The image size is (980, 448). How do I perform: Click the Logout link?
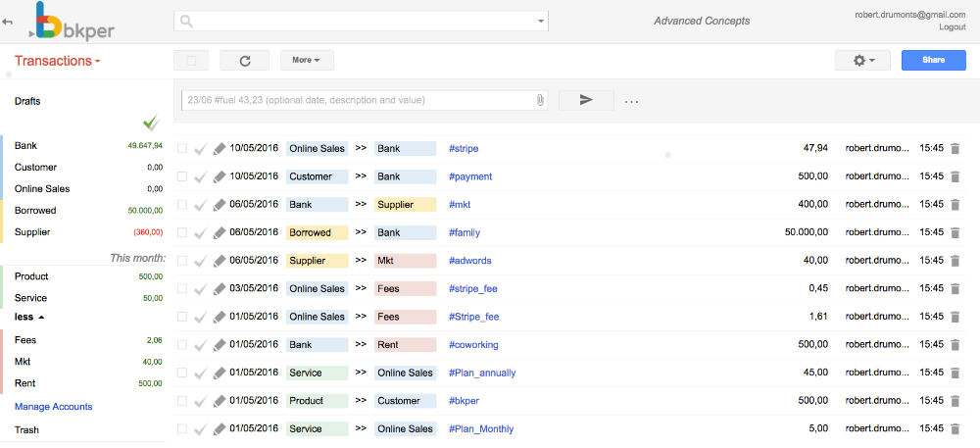point(952,26)
